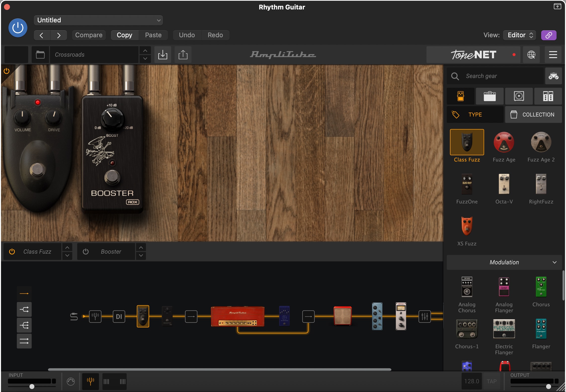Select the three-path split routing icon
The image size is (566, 392).
pos(24,325)
